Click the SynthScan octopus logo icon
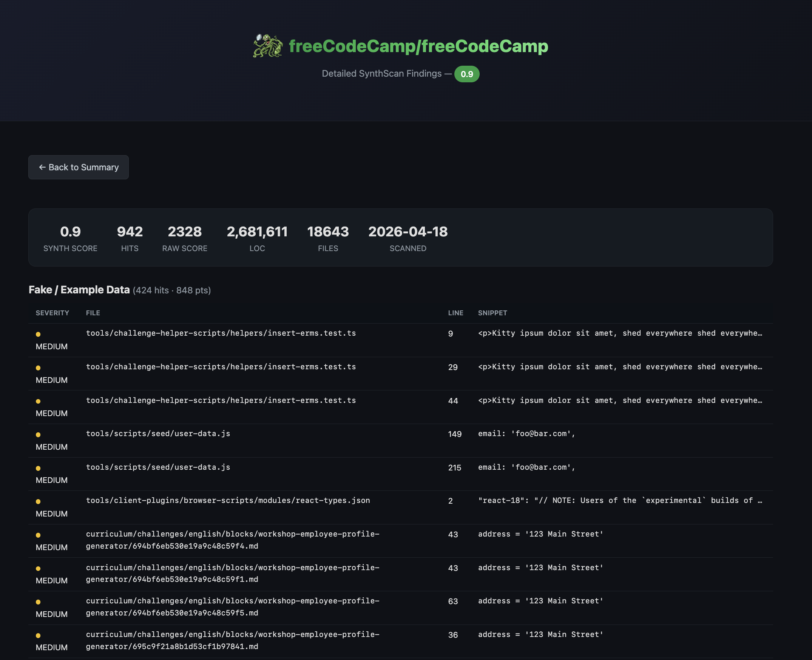 click(268, 46)
